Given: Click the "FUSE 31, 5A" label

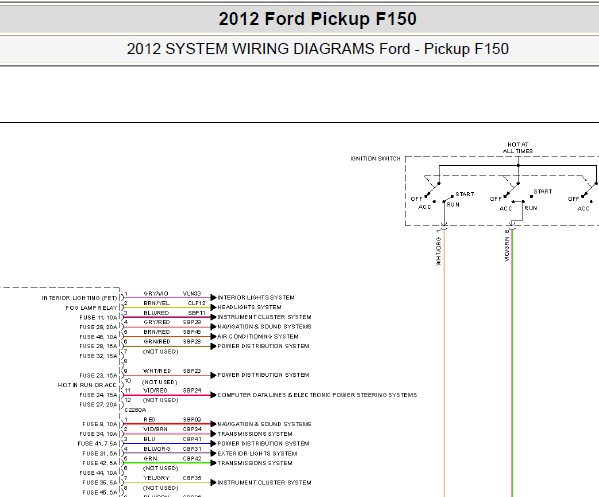Looking at the screenshot, I should point(100,453).
